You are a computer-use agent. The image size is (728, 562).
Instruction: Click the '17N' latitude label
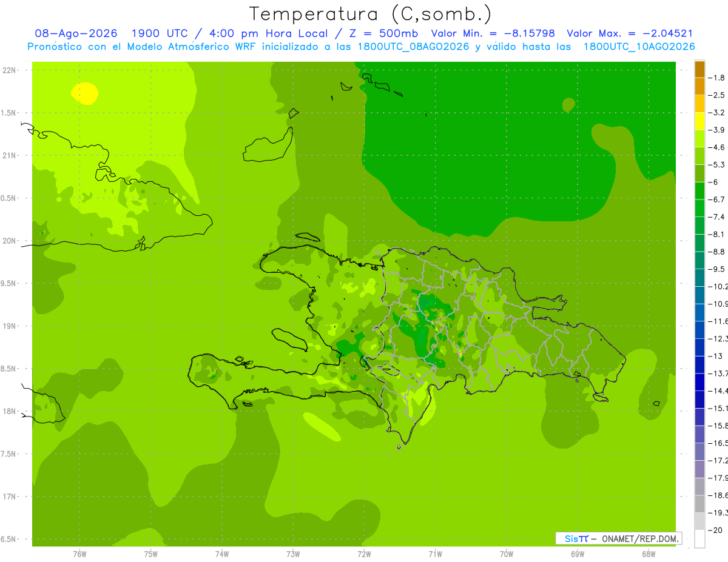coord(9,497)
